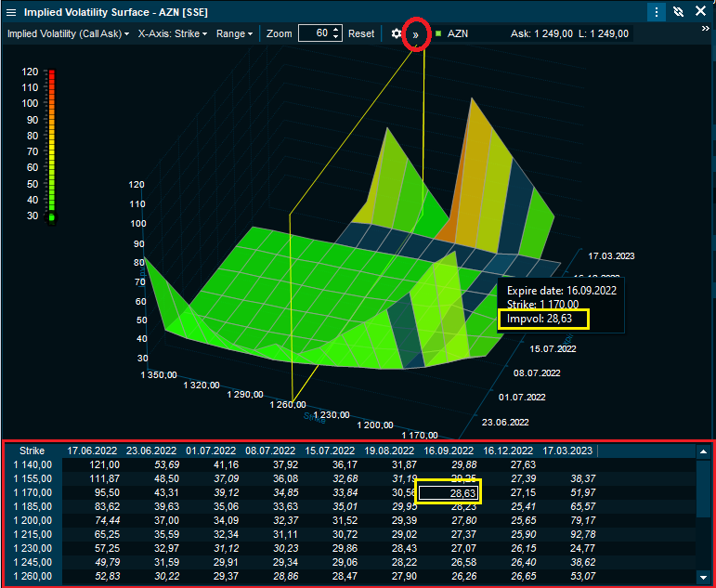Expand the X-Axis: Strike dropdown
This screenshot has height=588, width=716.
click(173, 33)
